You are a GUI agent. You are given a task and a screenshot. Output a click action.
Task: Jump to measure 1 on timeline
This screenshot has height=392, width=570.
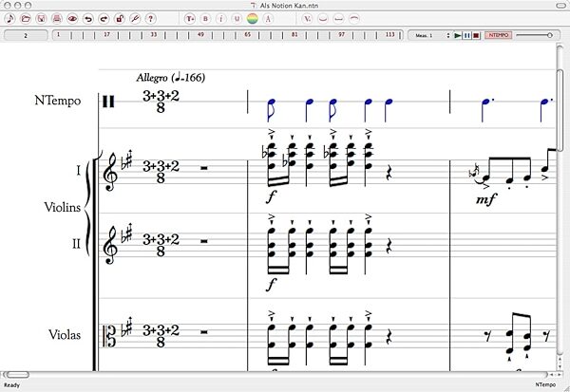pyautogui.click(x=59, y=35)
